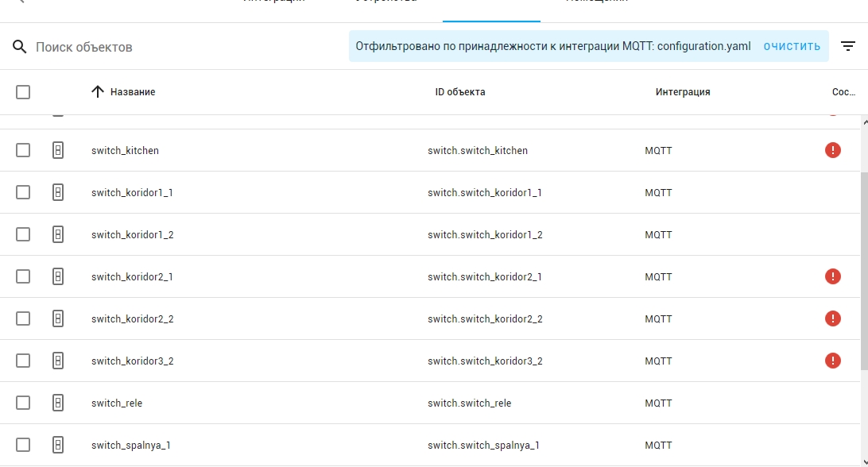The height and width of the screenshot is (467, 868).
Task: Click the switch_kitchen entity icon
Action: pyautogui.click(x=58, y=150)
